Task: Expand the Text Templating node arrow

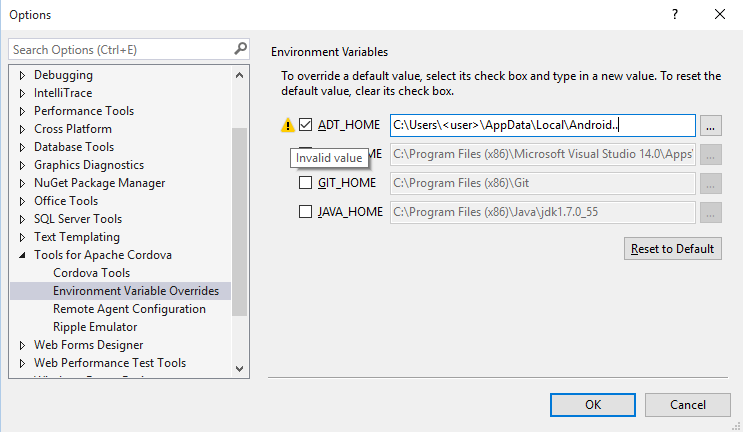Action: [22, 237]
